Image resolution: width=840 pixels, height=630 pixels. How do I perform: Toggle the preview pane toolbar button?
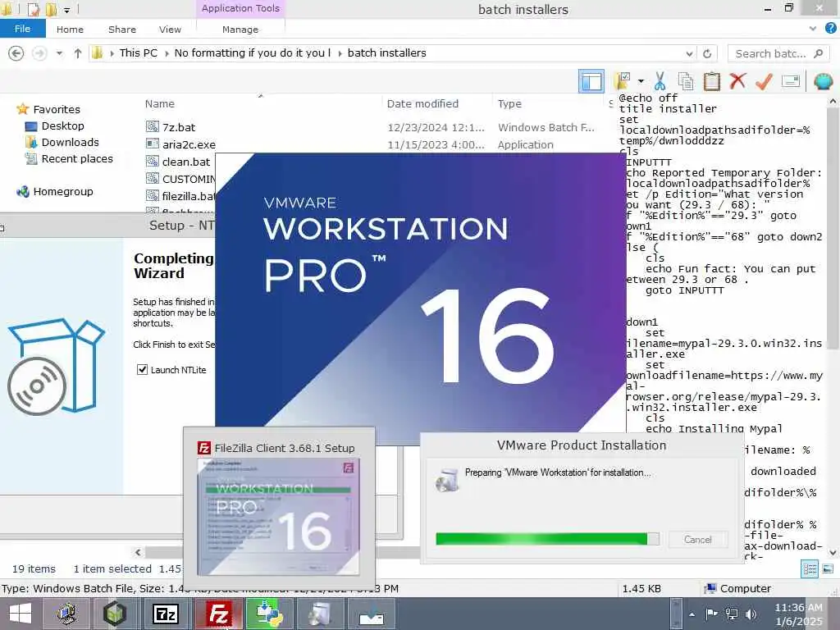point(591,81)
